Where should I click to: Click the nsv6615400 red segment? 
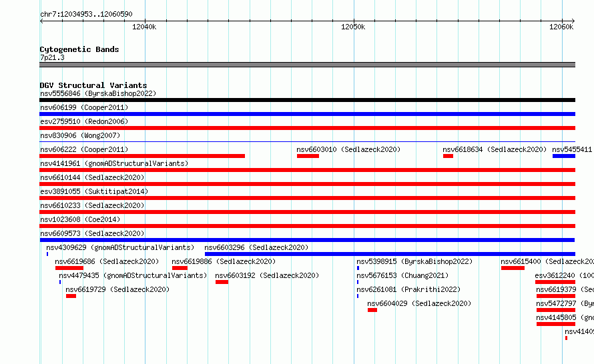513,268
